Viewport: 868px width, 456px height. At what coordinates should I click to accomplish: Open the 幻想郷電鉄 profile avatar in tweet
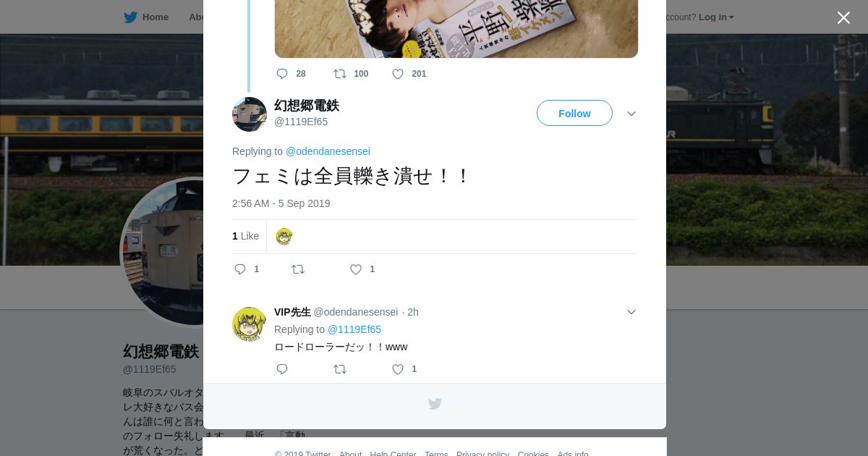coord(250,114)
